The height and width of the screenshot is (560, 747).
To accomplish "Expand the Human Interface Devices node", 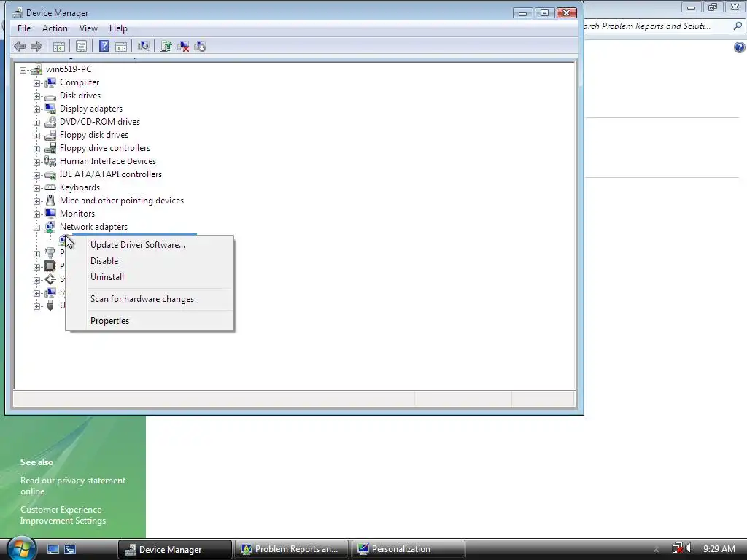I will pos(36,162).
